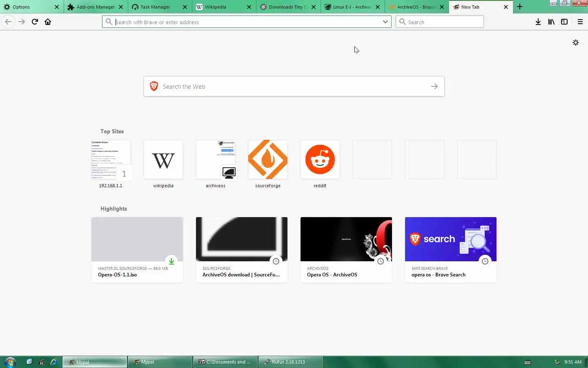588x368 pixels.
Task: Close the Wikipedia tab
Action: point(249,7)
